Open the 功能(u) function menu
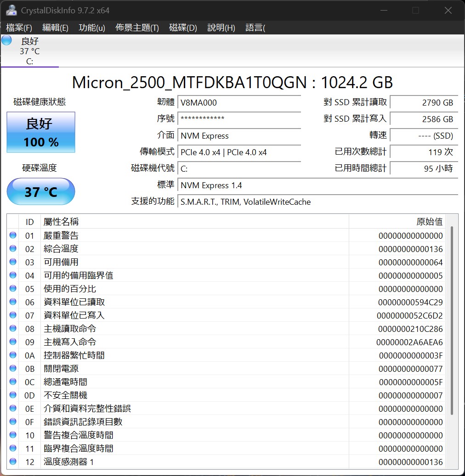 tap(91, 28)
